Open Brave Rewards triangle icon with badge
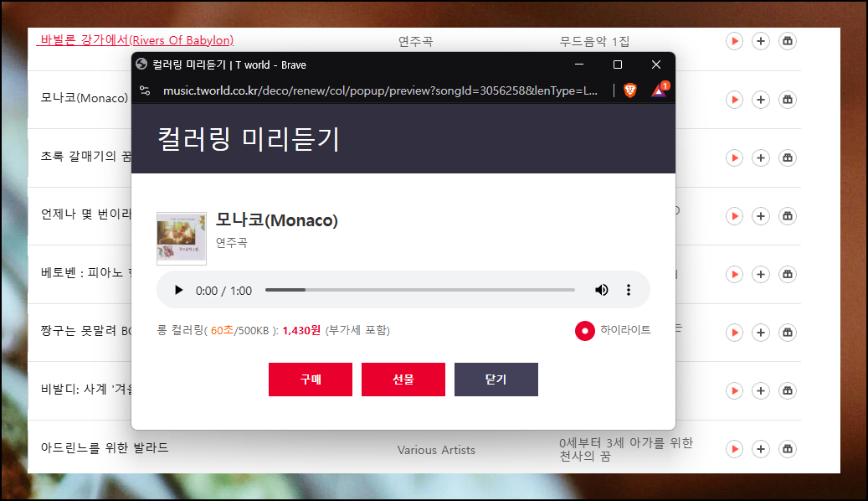 click(660, 90)
